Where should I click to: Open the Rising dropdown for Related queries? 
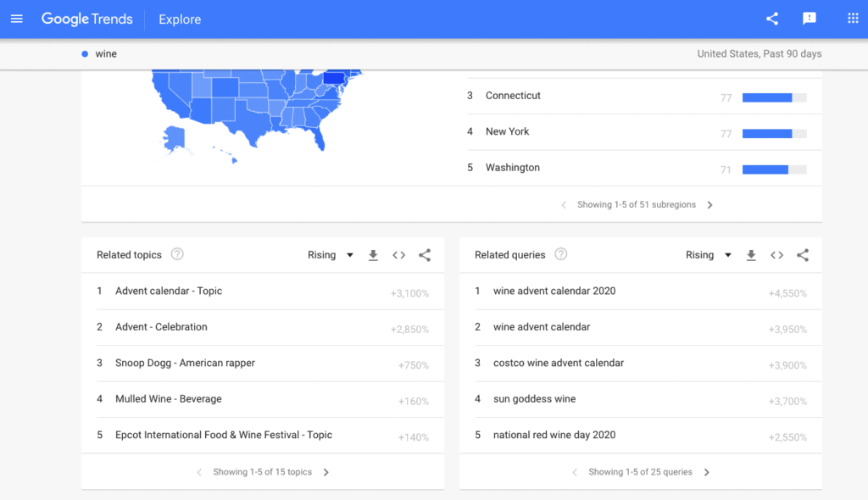coord(708,254)
